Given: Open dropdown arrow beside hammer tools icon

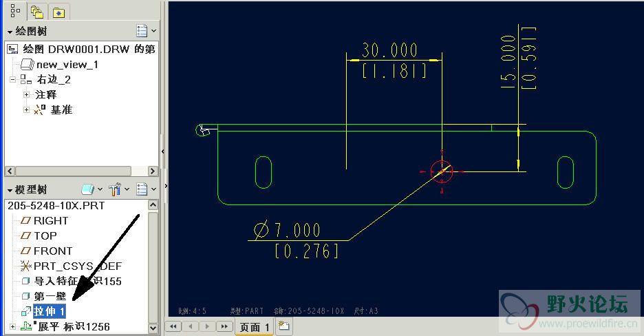Looking at the screenshot, I should click(x=127, y=189).
